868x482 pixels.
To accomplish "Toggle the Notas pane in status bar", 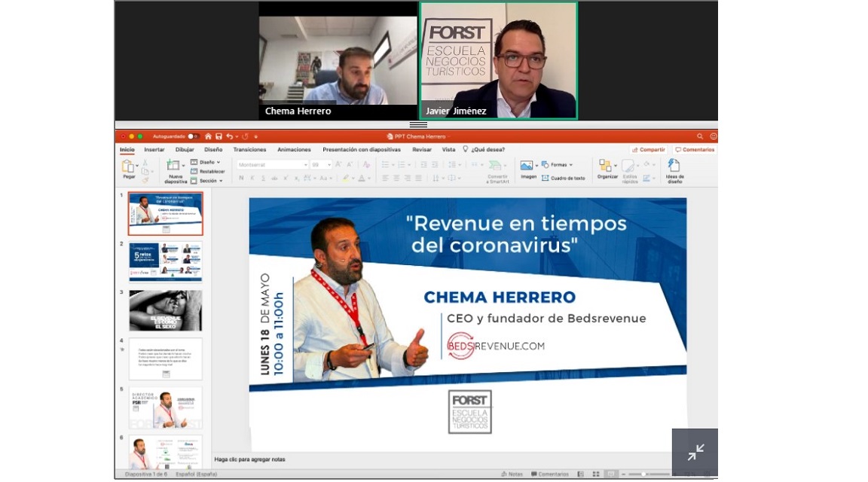I will pyautogui.click(x=512, y=474).
